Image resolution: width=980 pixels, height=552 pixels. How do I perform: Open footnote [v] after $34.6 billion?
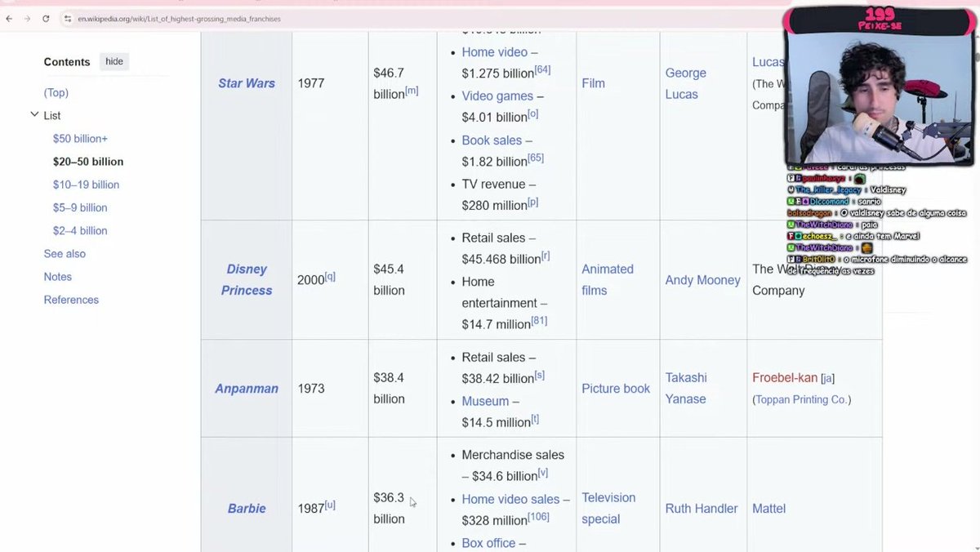pos(543,473)
